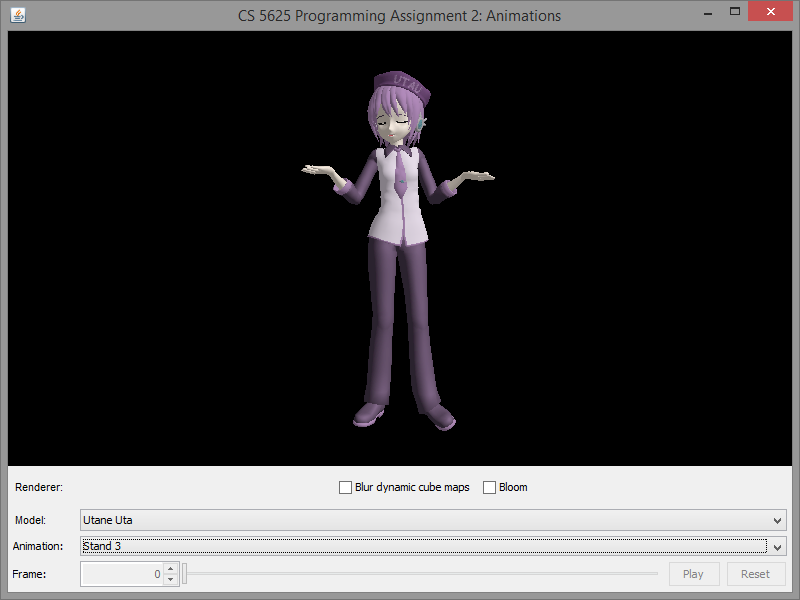Open the Model combo box showing Utane Uta
The width and height of the screenshot is (800, 600).
(425, 520)
